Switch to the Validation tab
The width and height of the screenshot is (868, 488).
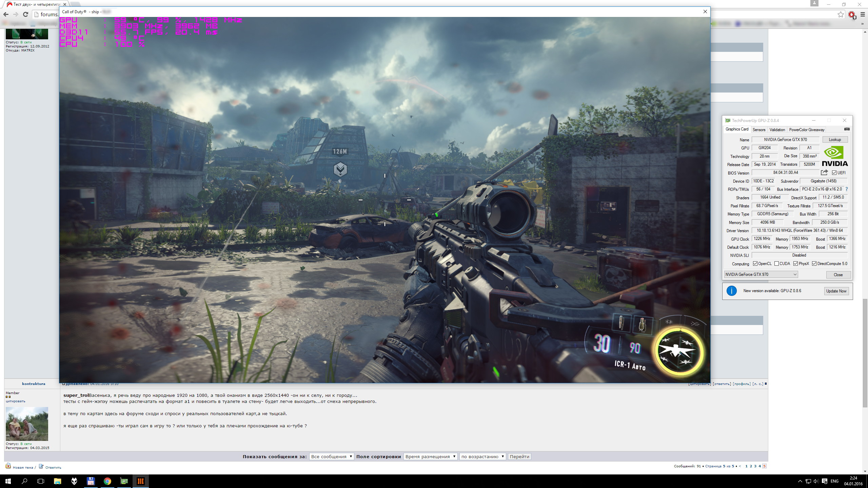click(777, 130)
